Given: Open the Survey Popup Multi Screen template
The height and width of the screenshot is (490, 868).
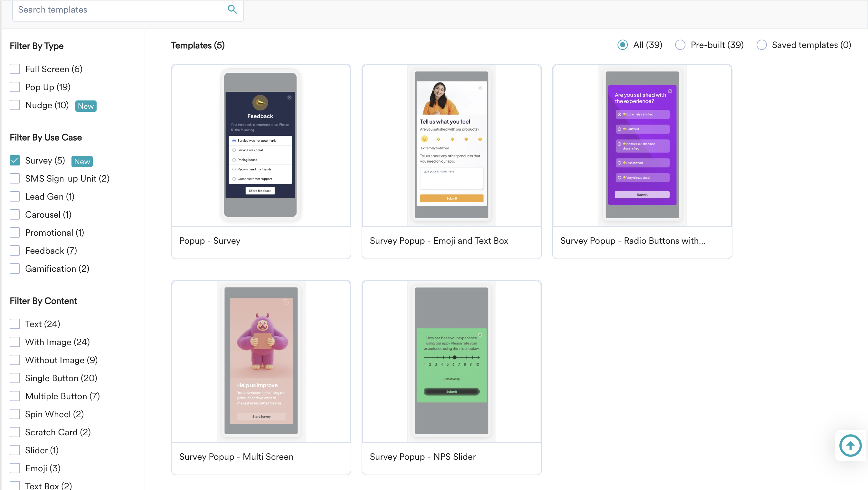Looking at the screenshot, I should pos(260,361).
